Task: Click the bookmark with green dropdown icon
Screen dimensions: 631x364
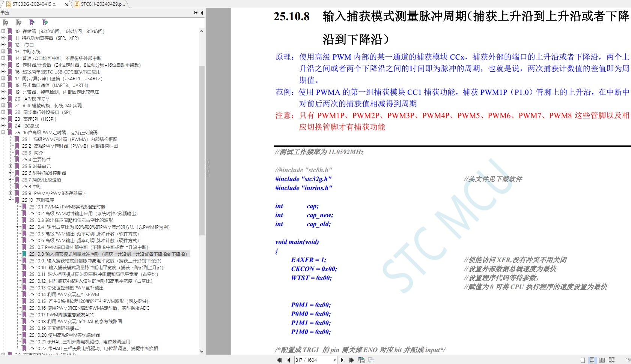Action: 45,22
